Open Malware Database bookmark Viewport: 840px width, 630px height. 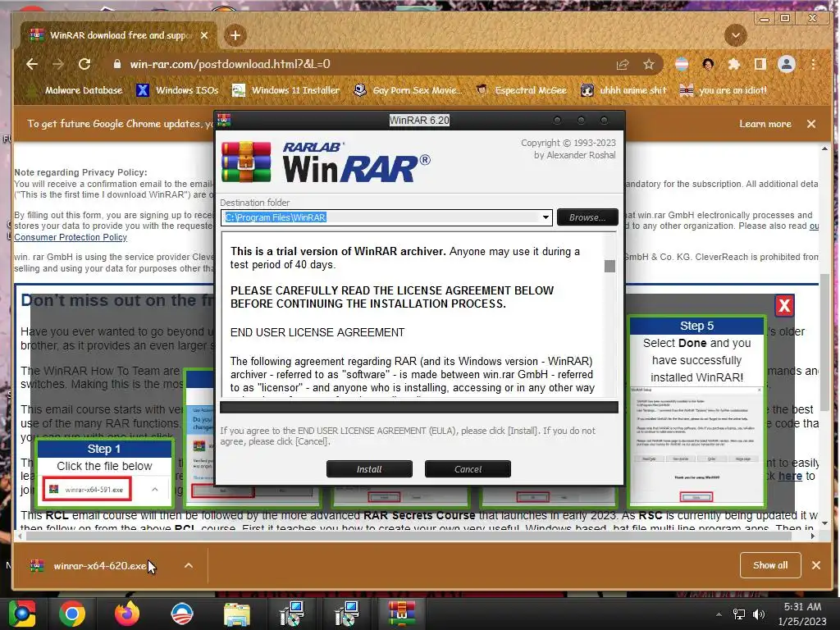(x=75, y=90)
